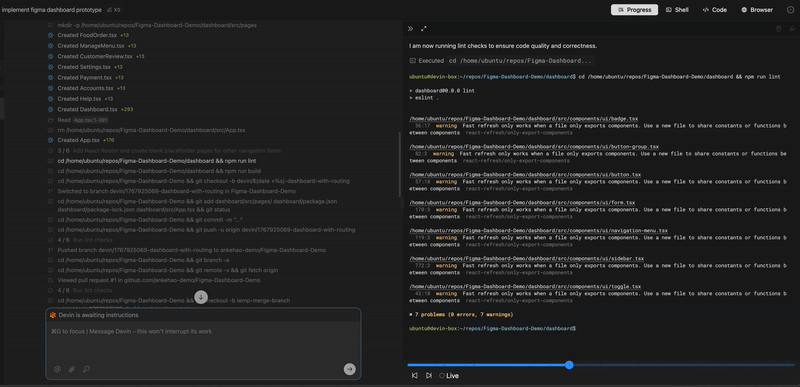
Task: Select the git commit -m step
Action: click(149, 220)
